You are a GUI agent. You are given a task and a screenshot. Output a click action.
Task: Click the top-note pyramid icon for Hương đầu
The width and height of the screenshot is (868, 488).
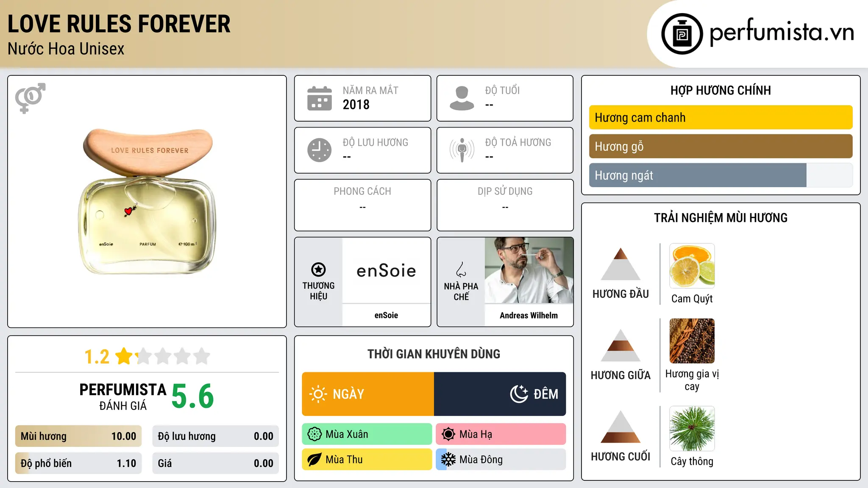(620, 264)
